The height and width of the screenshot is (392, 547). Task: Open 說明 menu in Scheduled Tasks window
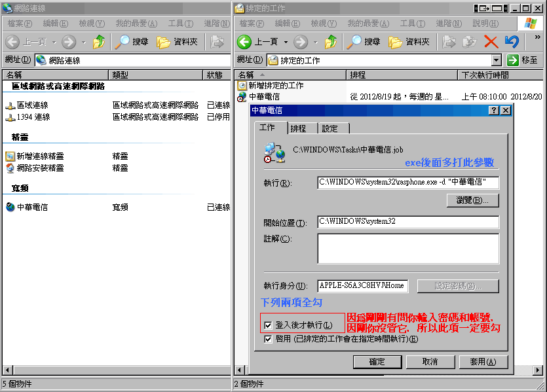pos(485,24)
